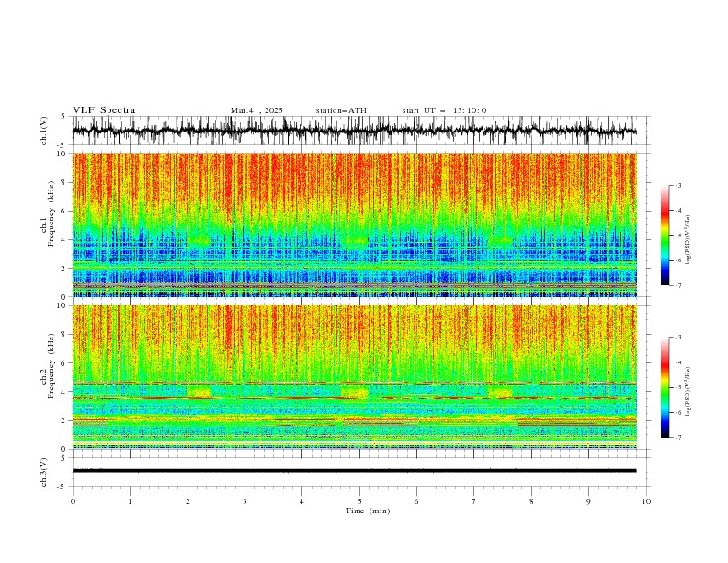Screen dimensions: 728x563
Task: Click the "-7" label on ch.2 colorbar
Action: pyautogui.click(x=678, y=438)
